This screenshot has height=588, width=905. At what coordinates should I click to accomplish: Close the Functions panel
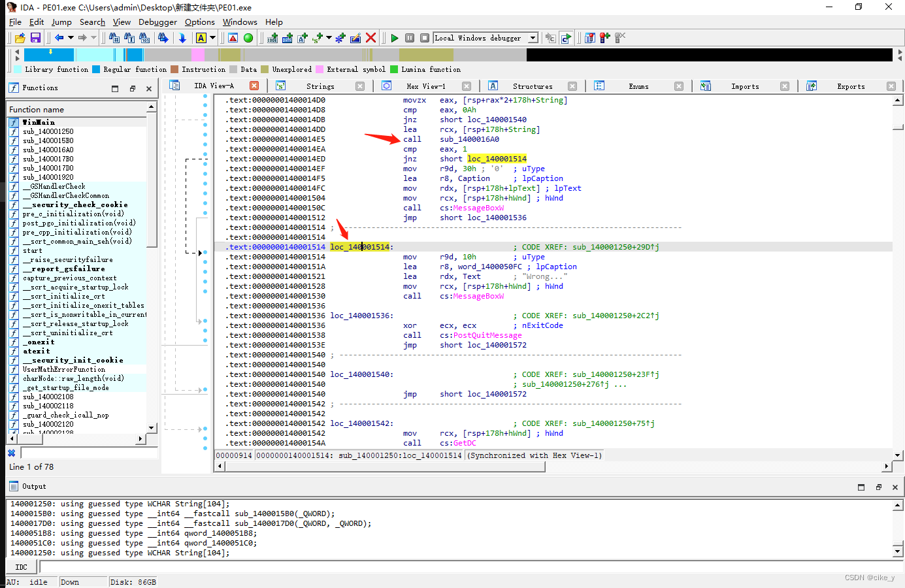pos(149,88)
